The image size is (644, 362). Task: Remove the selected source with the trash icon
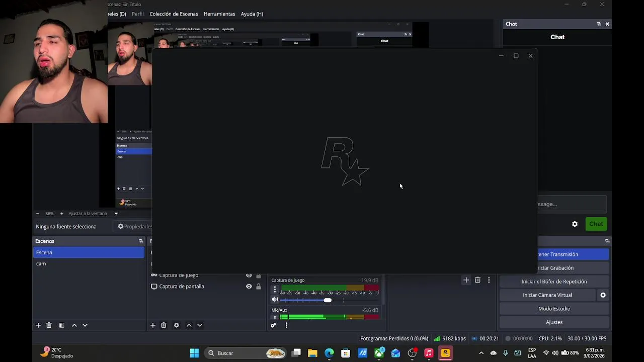pyautogui.click(x=164, y=325)
